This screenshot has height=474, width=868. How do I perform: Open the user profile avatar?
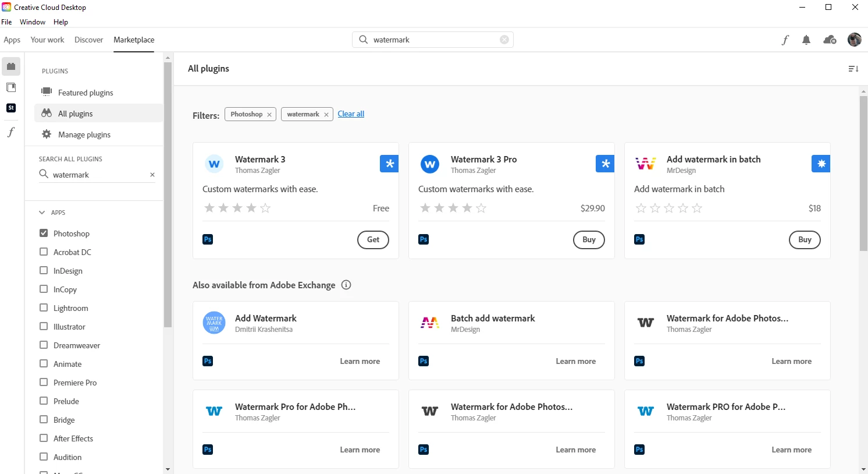point(855,40)
